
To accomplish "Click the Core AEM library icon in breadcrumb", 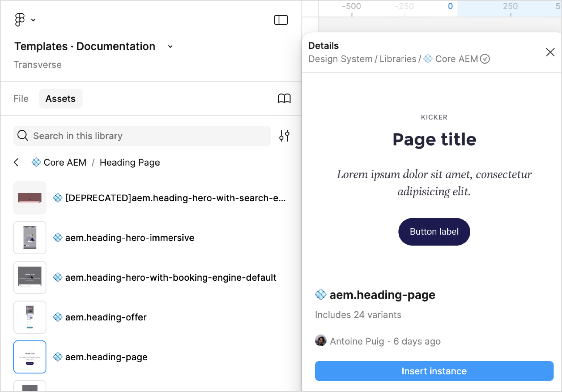I will [36, 162].
